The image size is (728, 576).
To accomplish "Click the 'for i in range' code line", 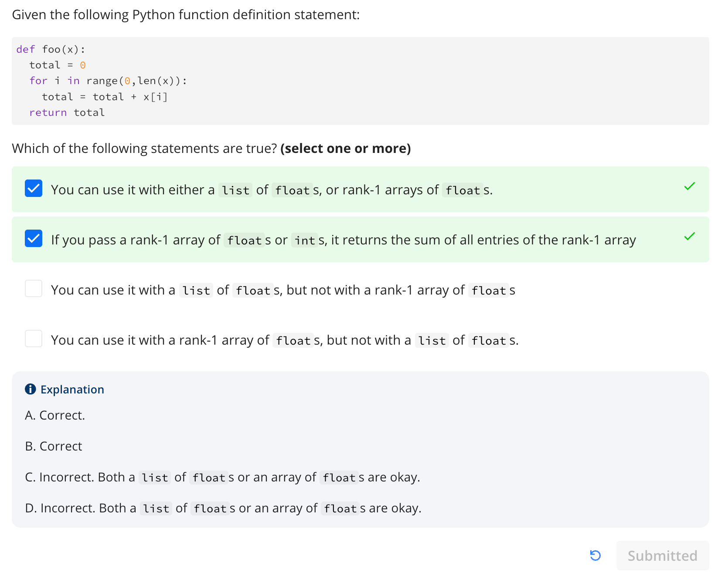I will [108, 81].
